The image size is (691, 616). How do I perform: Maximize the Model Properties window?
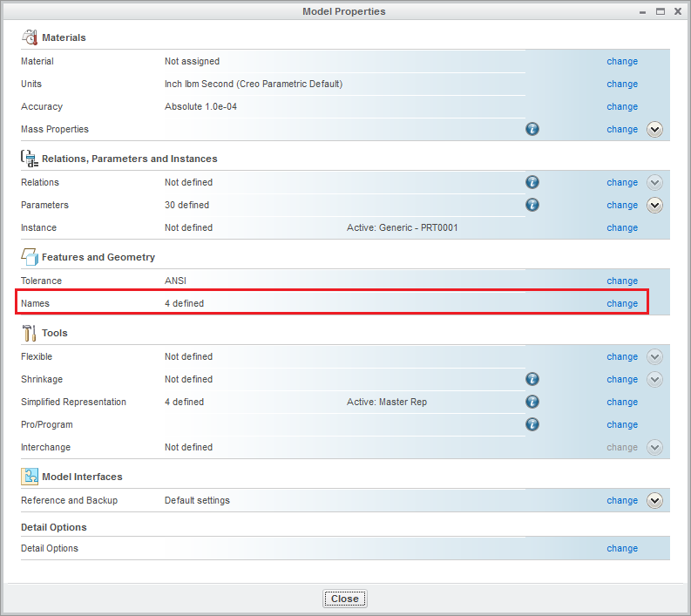661,11
